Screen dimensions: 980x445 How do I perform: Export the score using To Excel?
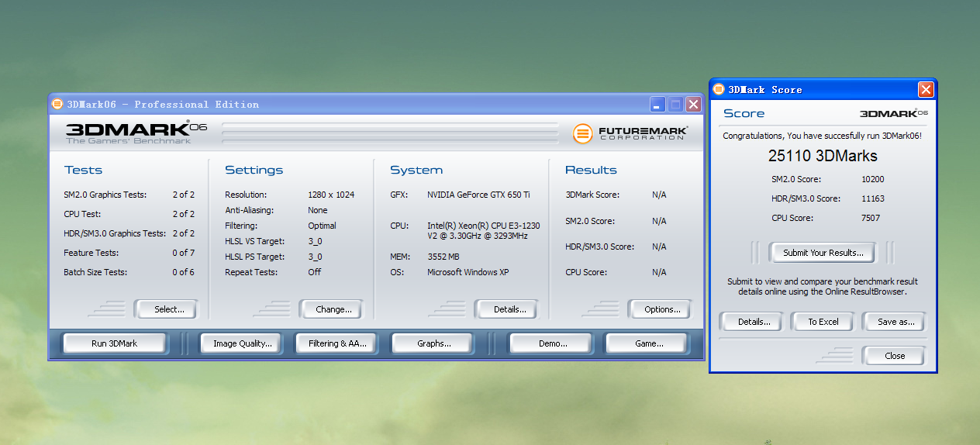(x=823, y=322)
